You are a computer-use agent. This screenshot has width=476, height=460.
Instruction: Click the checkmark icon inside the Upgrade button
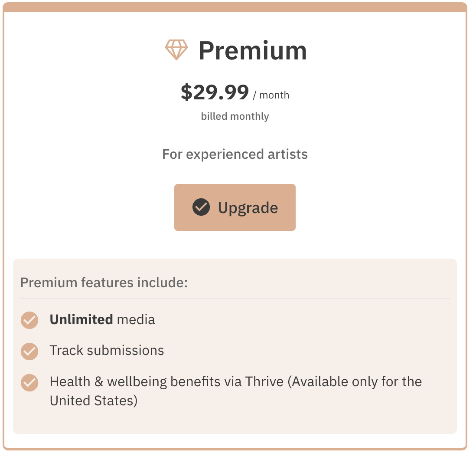pyautogui.click(x=201, y=207)
